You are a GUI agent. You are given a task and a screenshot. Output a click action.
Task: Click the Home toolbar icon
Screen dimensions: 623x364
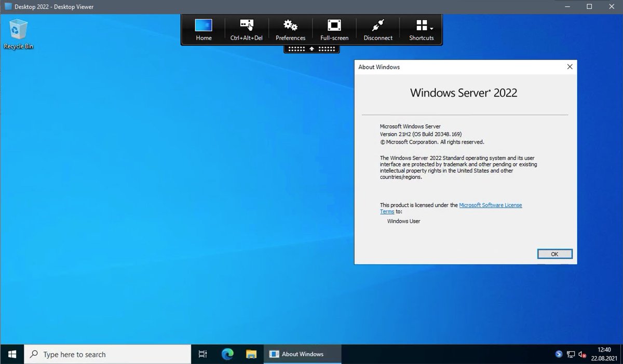pos(204,30)
